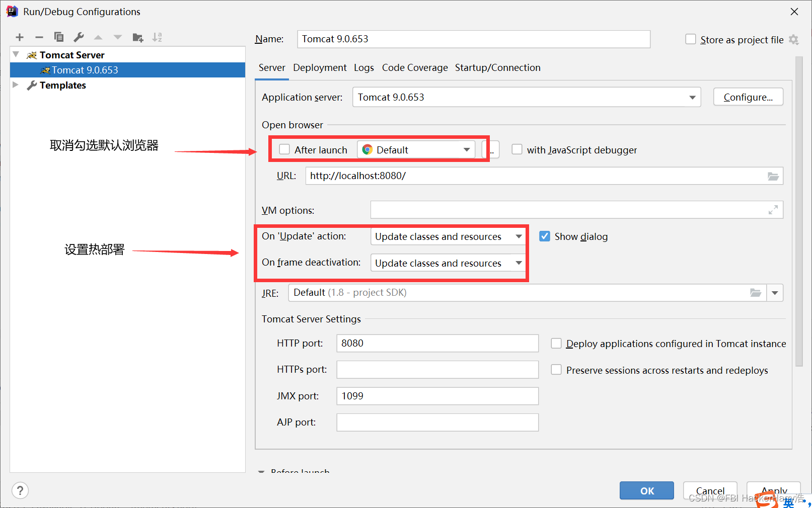Click the Name input field
The height and width of the screenshot is (508, 812).
click(x=474, y=39)
